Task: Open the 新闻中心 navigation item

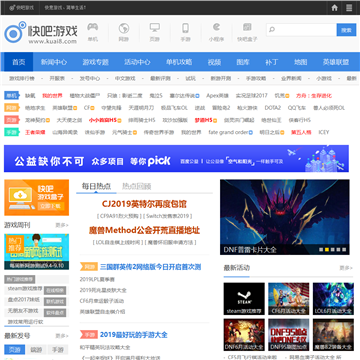Action: pos(54,62)
